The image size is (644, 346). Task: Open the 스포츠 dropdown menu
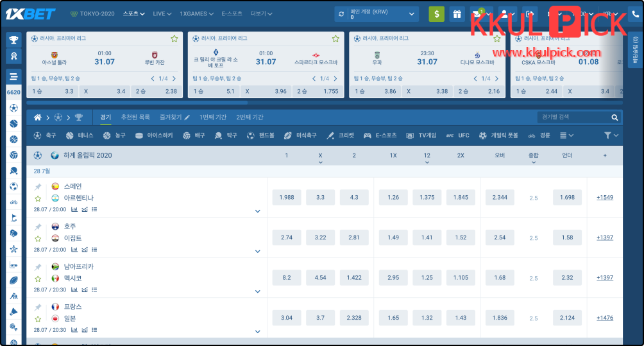click(134, 13)
